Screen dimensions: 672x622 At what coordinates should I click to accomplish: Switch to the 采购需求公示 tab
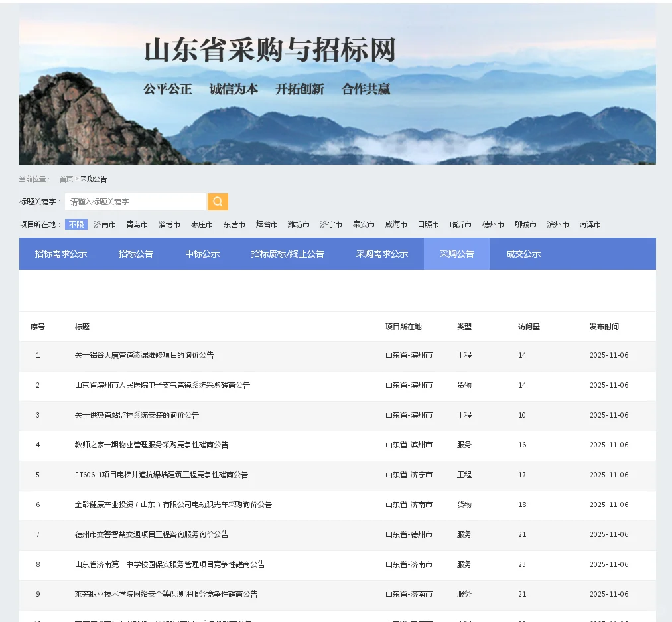click(x=382, y=253)
